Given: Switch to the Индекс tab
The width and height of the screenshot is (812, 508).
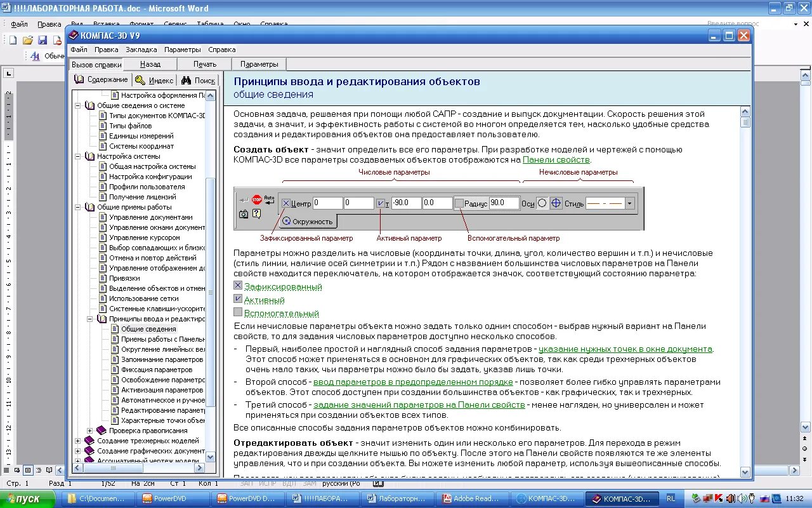Looking at the screenshot, I should [x=154, y=81].
